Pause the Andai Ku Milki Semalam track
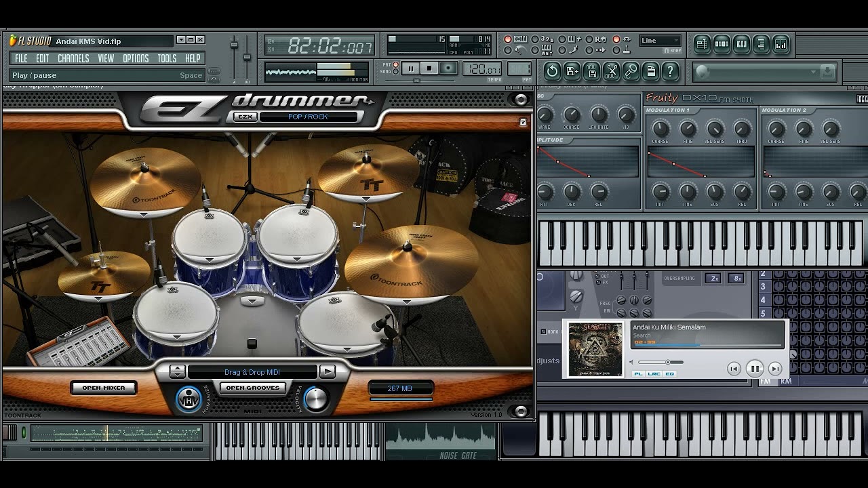Viewport: 868px width, 488px height. click(755, 369)
